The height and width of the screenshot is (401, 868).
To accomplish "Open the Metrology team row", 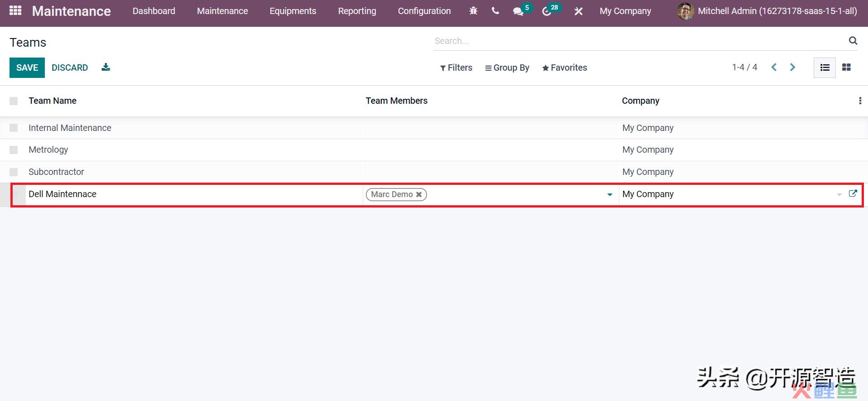I will (x=48, y=150).
